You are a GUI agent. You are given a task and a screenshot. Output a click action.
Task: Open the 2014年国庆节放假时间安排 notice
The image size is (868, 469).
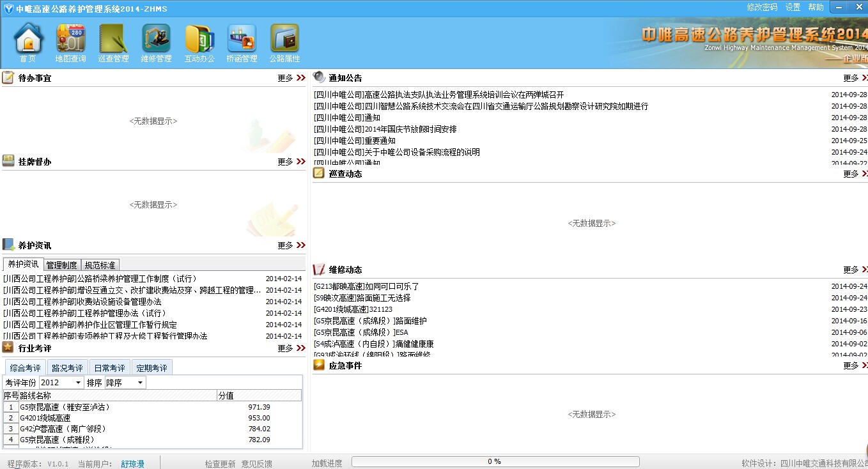(x=385, y=129)
